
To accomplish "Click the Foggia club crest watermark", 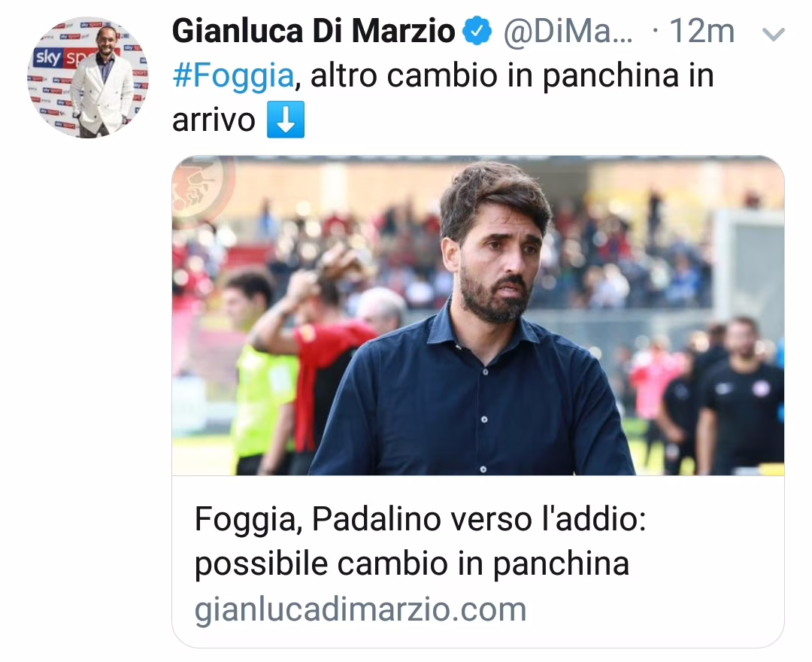I will (202, 187).
